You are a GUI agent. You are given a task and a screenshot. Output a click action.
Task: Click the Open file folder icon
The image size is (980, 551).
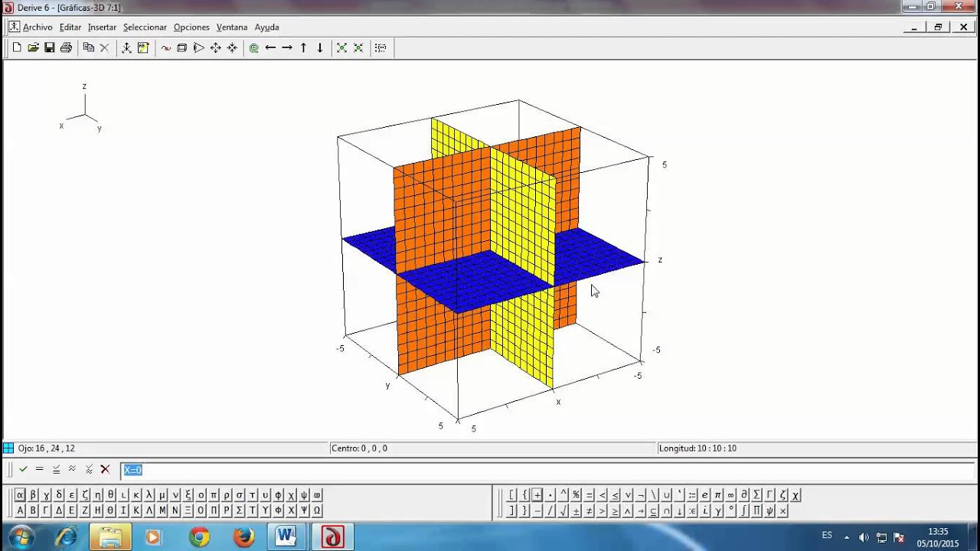coord(33,47)
